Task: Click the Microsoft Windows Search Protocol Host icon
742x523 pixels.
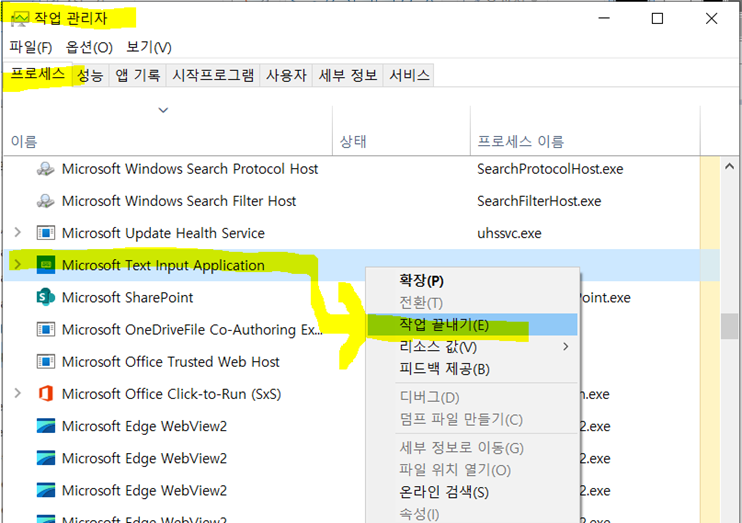Action: pos(45,169)
